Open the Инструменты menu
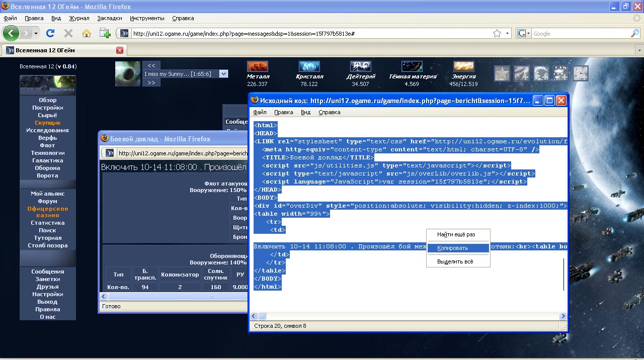This screenshot has height=360, width=644. 147,18
